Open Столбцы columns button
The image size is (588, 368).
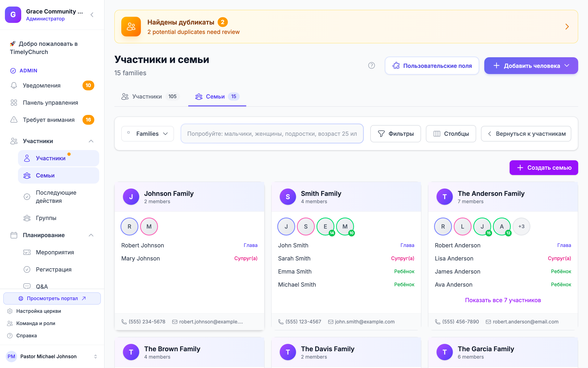pos(451,134)
